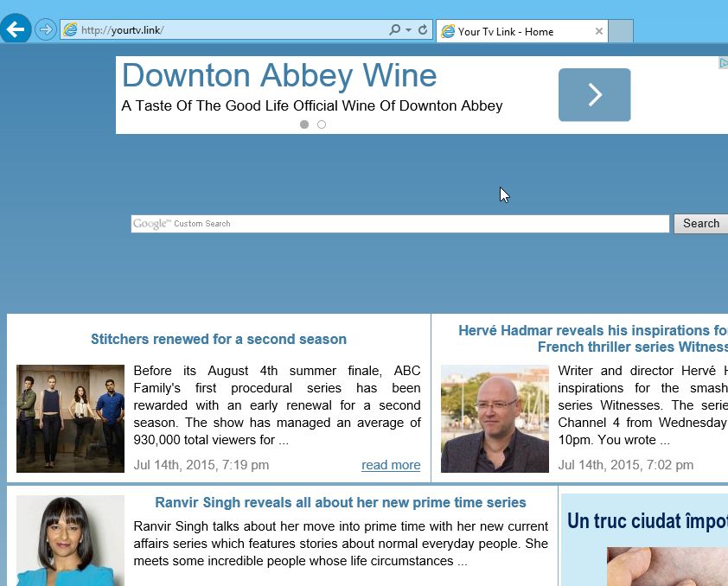Image resolution: width=728 pixels, height=586 pixels.
Task: Click the date 'Jul 14th, 2015, 7:19 pm'
Action: coord(201,465)
